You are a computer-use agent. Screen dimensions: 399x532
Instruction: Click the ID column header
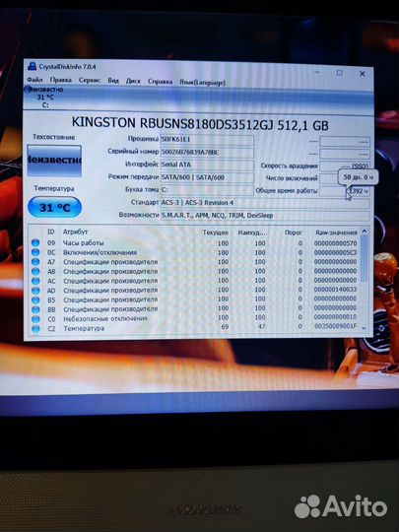tap(51, 232)
